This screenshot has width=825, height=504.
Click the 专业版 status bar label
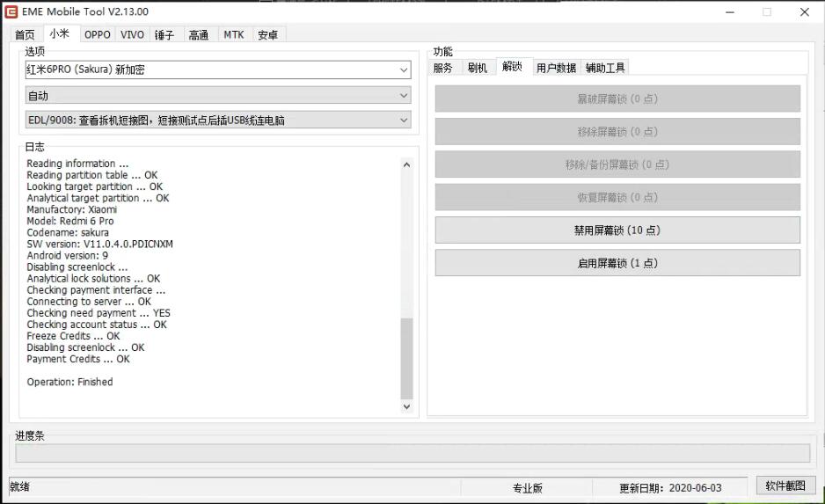click(527, 487)
